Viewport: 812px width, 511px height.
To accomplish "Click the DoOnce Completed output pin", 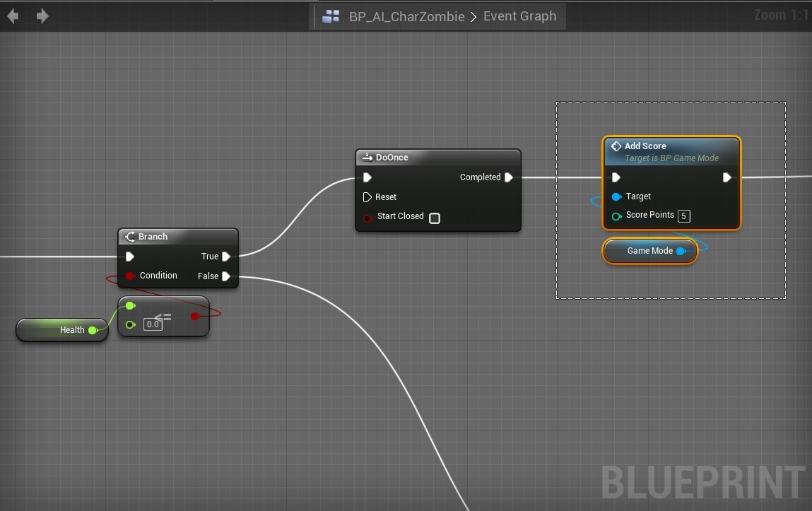I will [x=509, y=177].
